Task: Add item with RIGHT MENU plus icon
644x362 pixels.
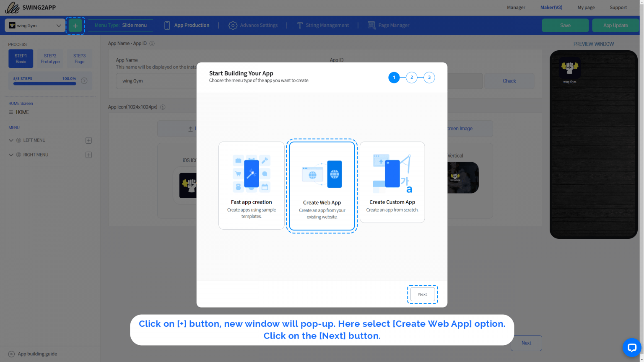Action: click(x=88, y=155)
